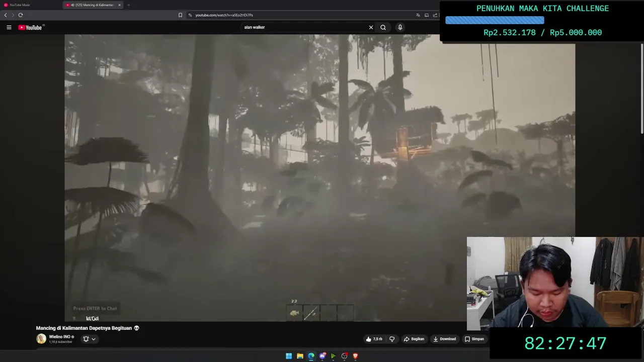Open the Brave browser taskbar icon

click(x=355, y=356)
